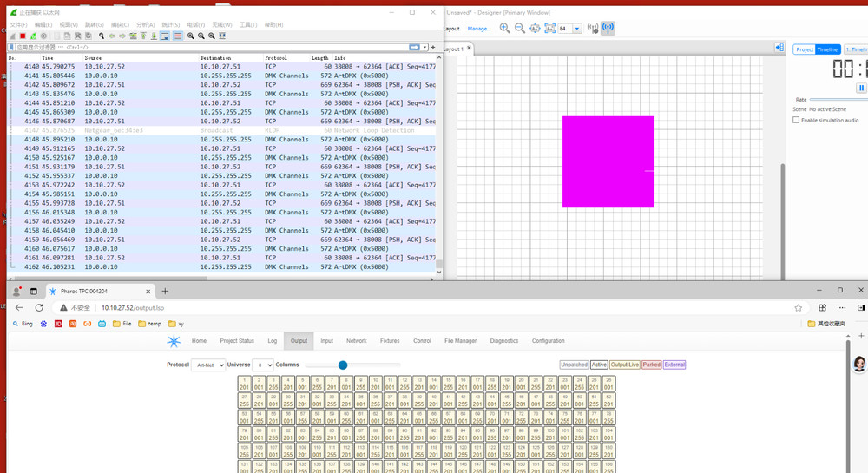Image resolution: width=868 pixels, height=473 pixels.
Task: Click the highlighted output live antenna icon
Action: click(x=608, y=29)
